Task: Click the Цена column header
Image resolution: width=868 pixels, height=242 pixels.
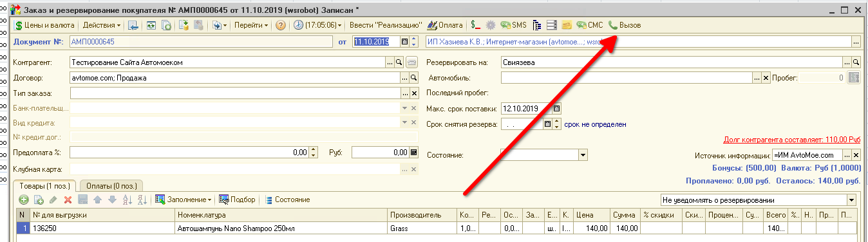Action: point(591,215)
